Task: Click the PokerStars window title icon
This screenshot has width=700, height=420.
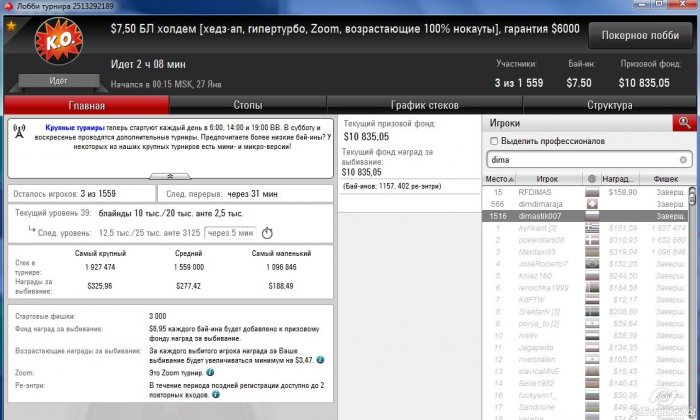Action: pos(8,6)
